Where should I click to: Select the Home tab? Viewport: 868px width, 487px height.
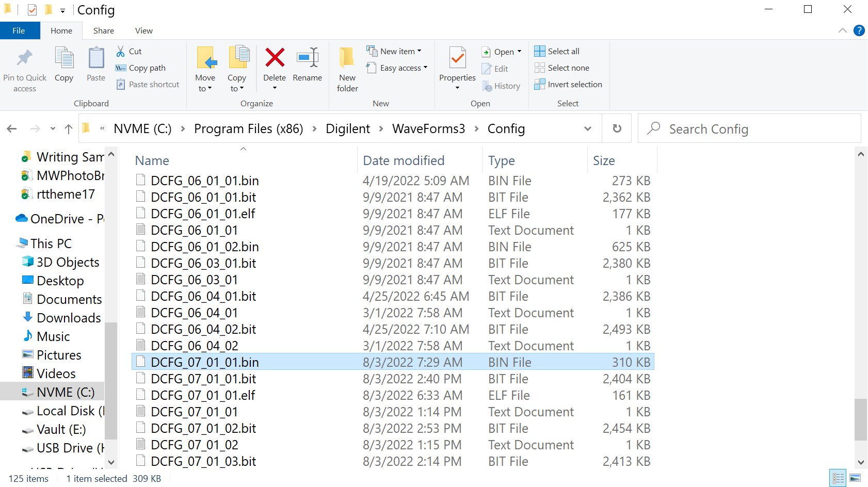click(x=61, y=30)
